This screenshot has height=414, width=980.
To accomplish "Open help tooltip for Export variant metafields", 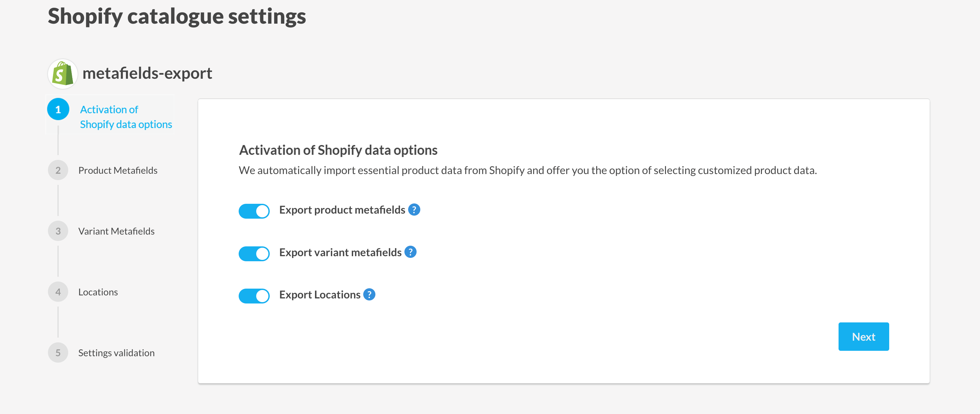I will [x=410, y=252].
